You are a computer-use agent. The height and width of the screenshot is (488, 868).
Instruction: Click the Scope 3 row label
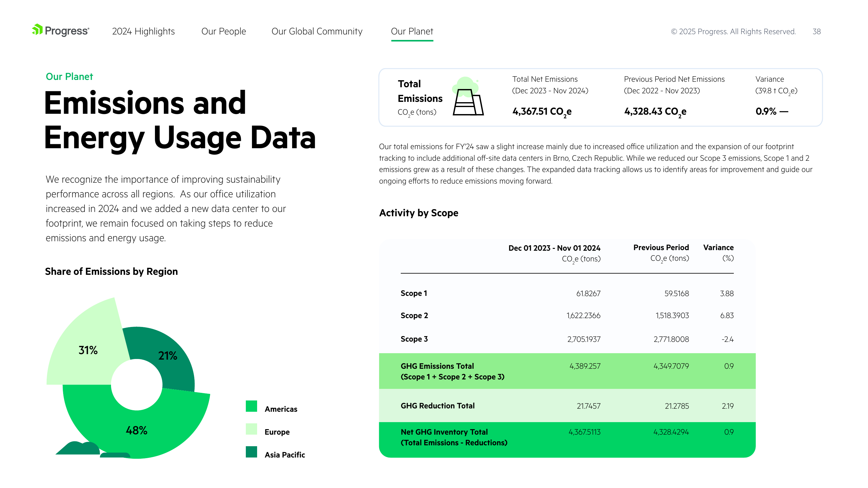pyautogui.click(x=414, y=339)
